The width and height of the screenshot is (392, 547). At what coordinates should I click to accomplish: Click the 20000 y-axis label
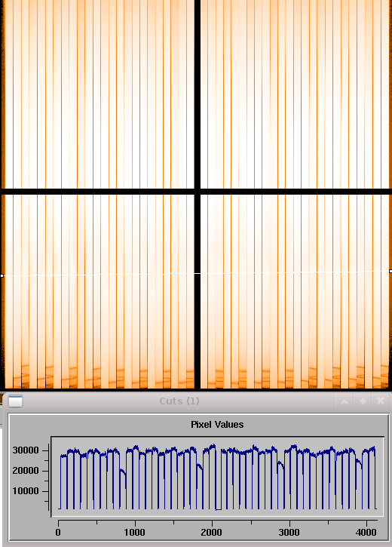(26, 471)
